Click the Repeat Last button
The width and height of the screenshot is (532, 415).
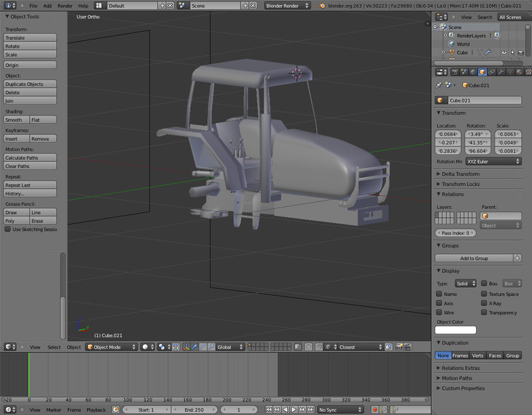point(30,185)
